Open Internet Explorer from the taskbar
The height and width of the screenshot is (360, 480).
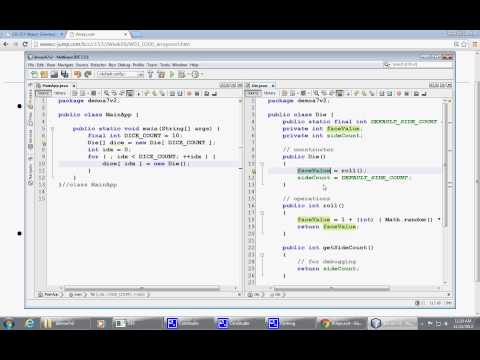[x=30, y=323]
